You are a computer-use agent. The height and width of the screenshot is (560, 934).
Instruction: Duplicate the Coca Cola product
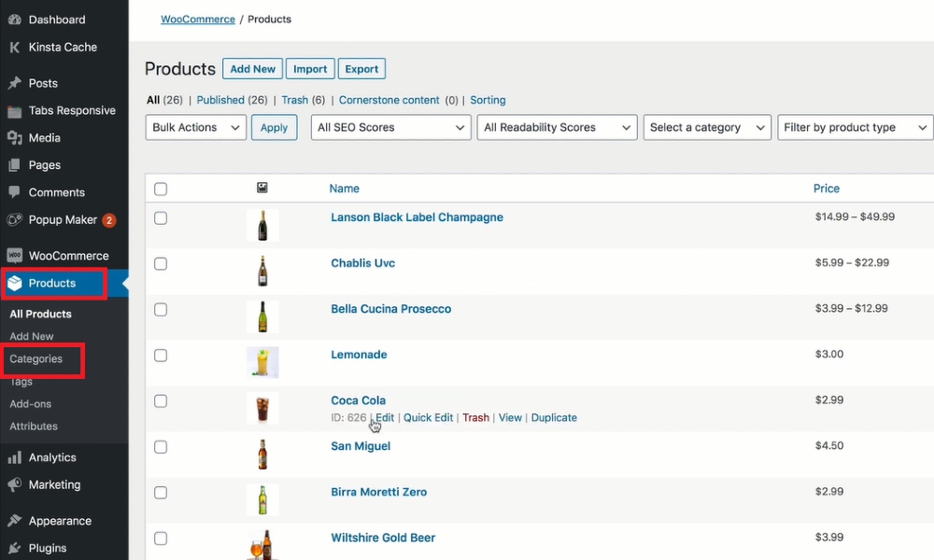click(554, 418)
